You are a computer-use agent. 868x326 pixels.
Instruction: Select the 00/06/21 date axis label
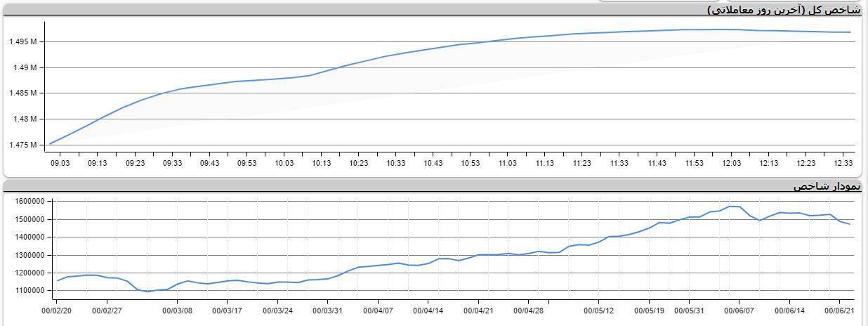tap(839, 308)
